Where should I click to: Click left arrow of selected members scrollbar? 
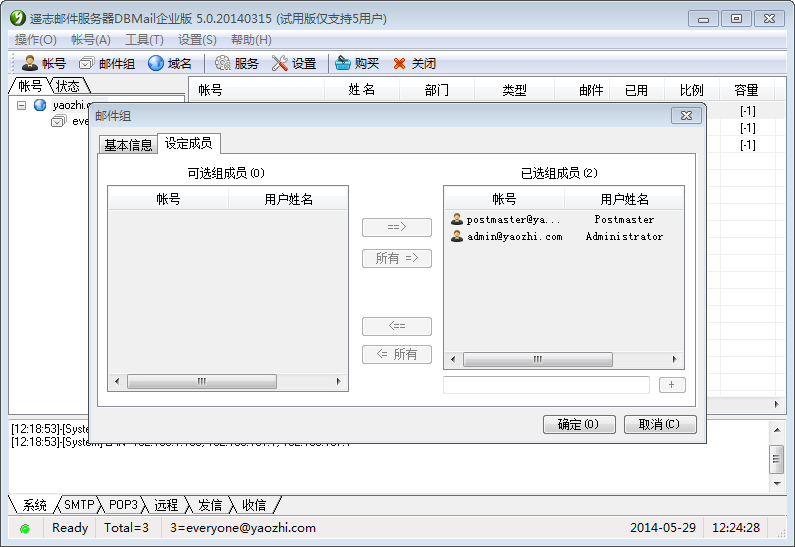coord(453,359)
